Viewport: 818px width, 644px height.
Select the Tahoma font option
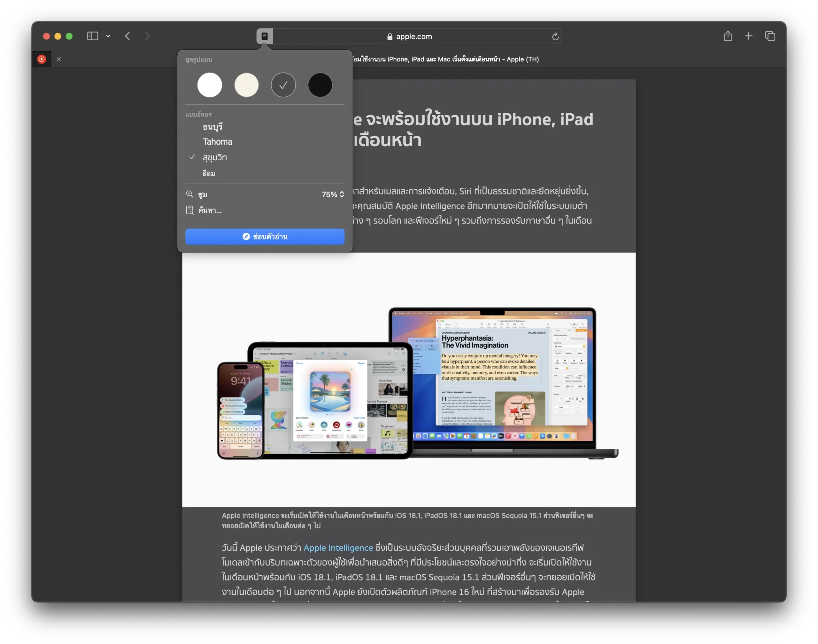217,142
